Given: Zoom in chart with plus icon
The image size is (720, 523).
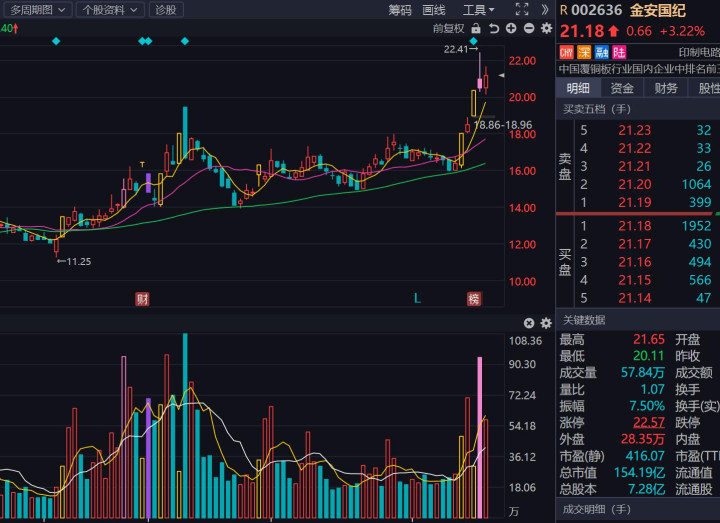Looking at the screenshot, I should tap(511, 28).
